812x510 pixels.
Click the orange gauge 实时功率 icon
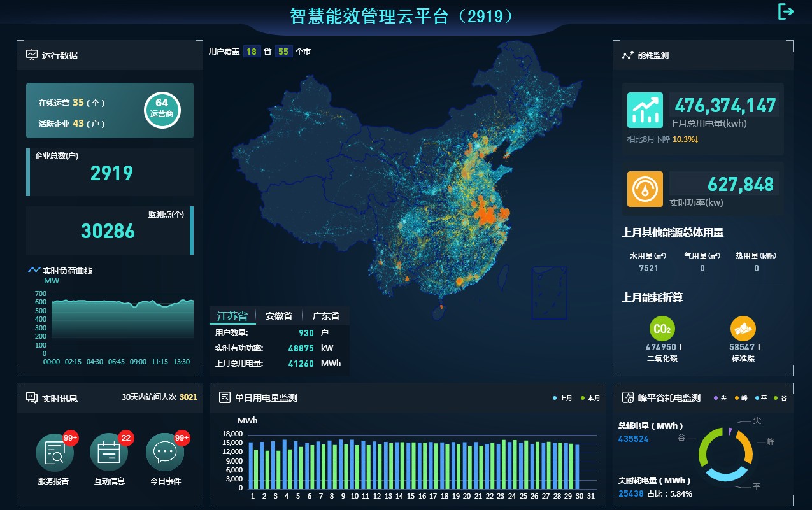[645, 189]
